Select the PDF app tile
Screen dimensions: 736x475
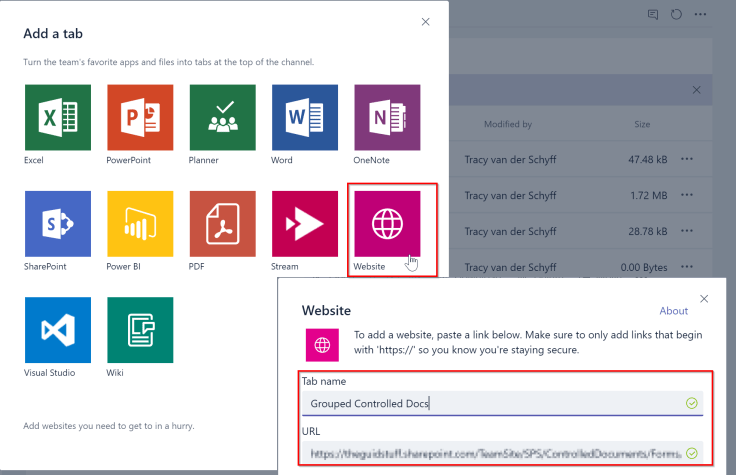[x=222, y=224]
